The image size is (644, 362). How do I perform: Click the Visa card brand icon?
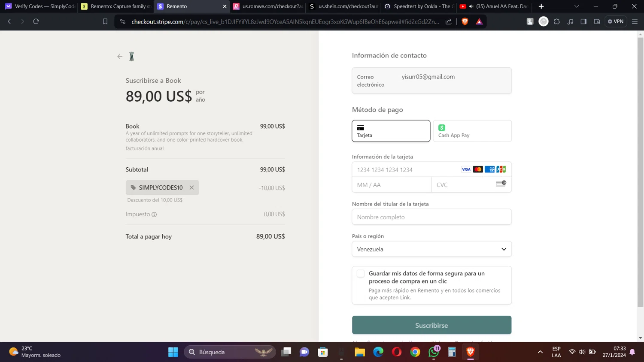(x=466, y=169)
